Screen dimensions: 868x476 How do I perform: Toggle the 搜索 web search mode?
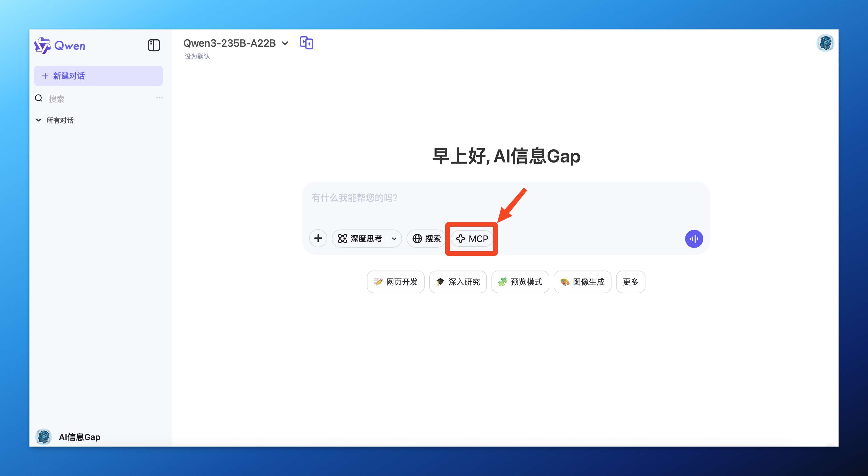(x=426, y=239)
